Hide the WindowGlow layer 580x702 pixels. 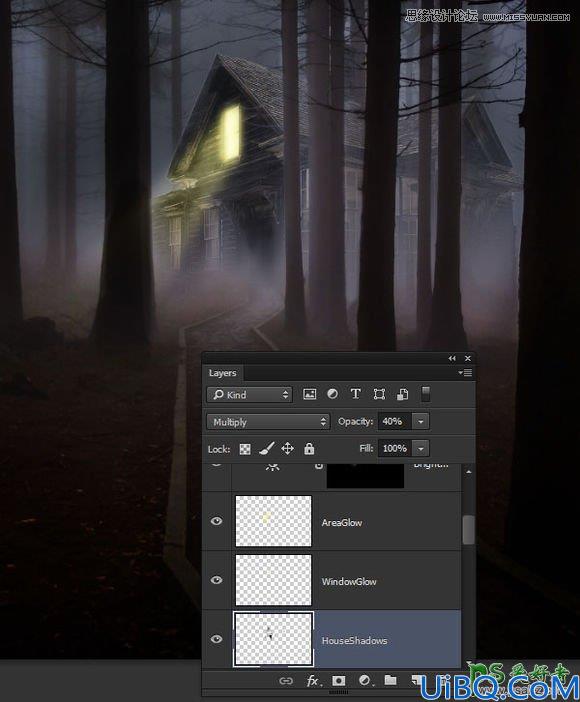coord(216,580)
